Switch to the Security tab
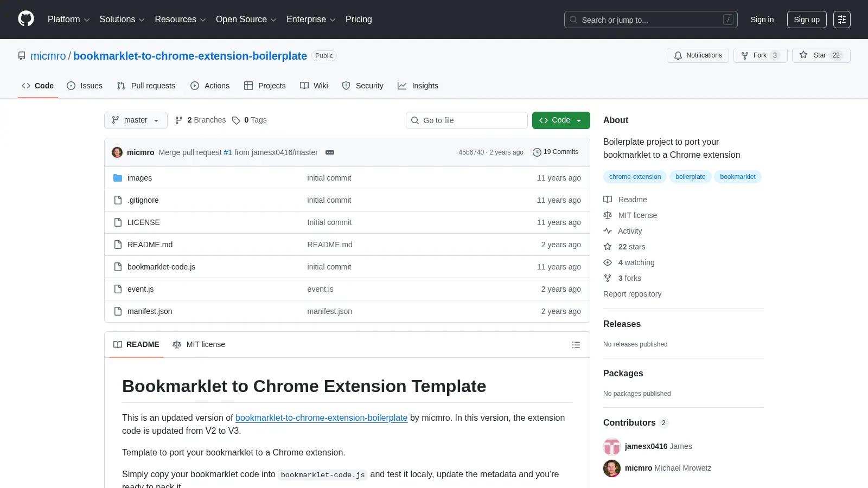The height and width of the screenshot is (488, 868). point(362,86)
